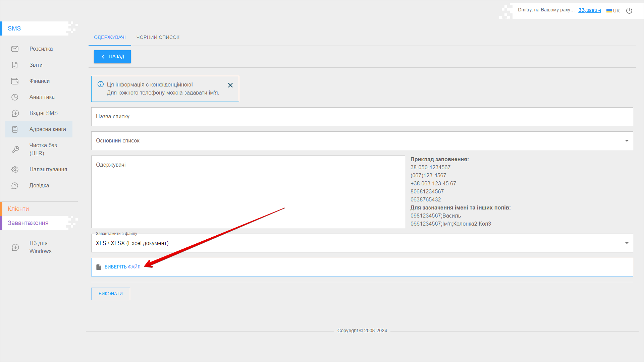The image size is (644, 362).
Task: Click Виберіть файл to choose file
Action: (122, 267)
